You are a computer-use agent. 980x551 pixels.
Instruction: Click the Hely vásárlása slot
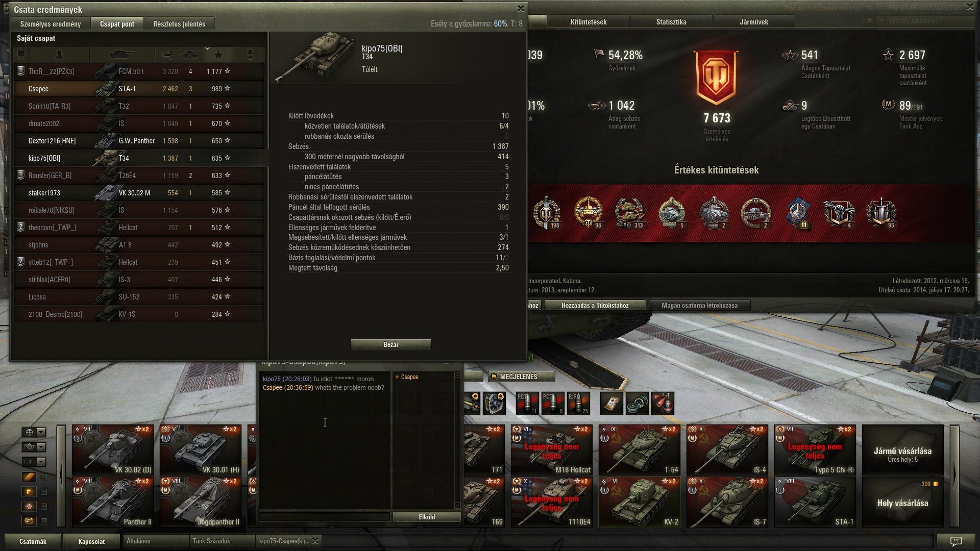pyautogui.click(x=902, y=502)
